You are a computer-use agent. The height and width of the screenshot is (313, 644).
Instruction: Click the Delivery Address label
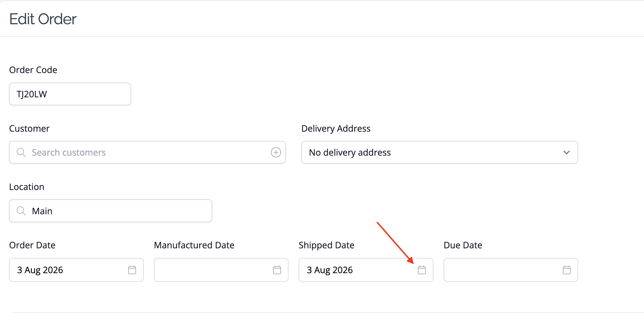coord(336,128)
